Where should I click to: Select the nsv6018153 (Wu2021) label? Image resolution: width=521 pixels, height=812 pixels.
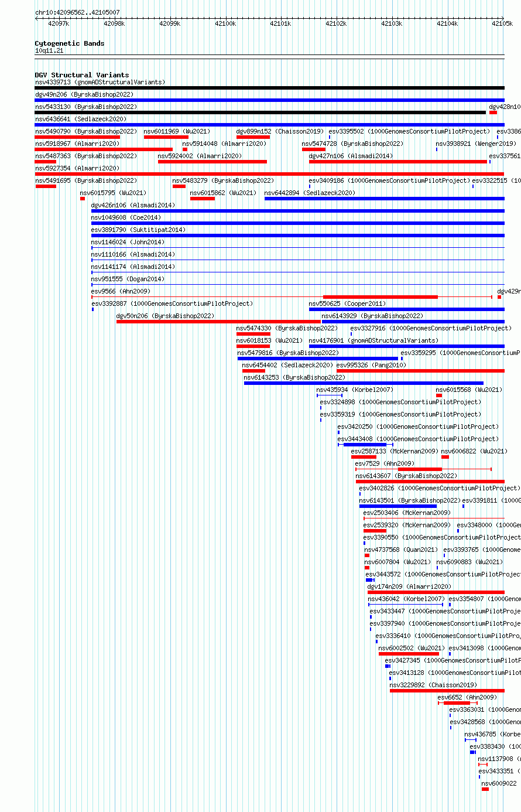point(269,340)
